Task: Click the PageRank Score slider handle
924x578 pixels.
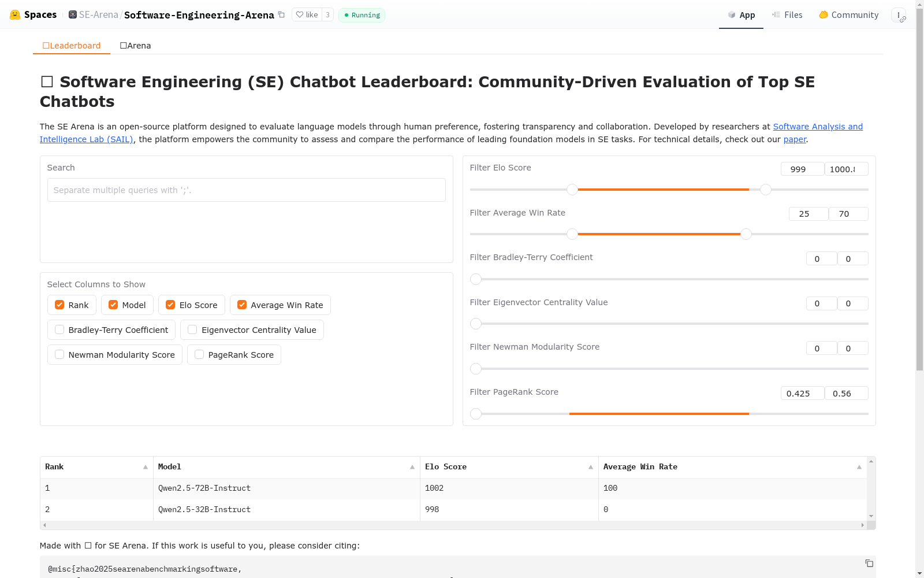Action: tap(476, 414)
